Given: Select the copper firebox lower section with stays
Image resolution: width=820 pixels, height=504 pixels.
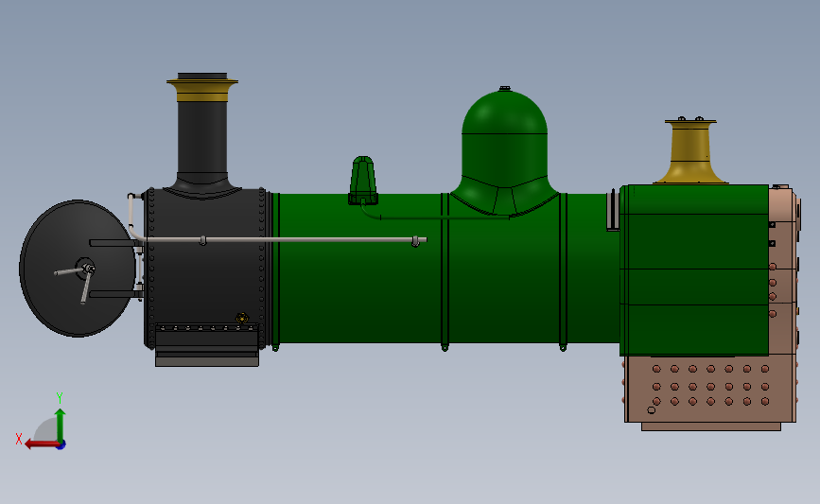Looking at the screenshot, I should pyautogui.click(x=710, y=390).
